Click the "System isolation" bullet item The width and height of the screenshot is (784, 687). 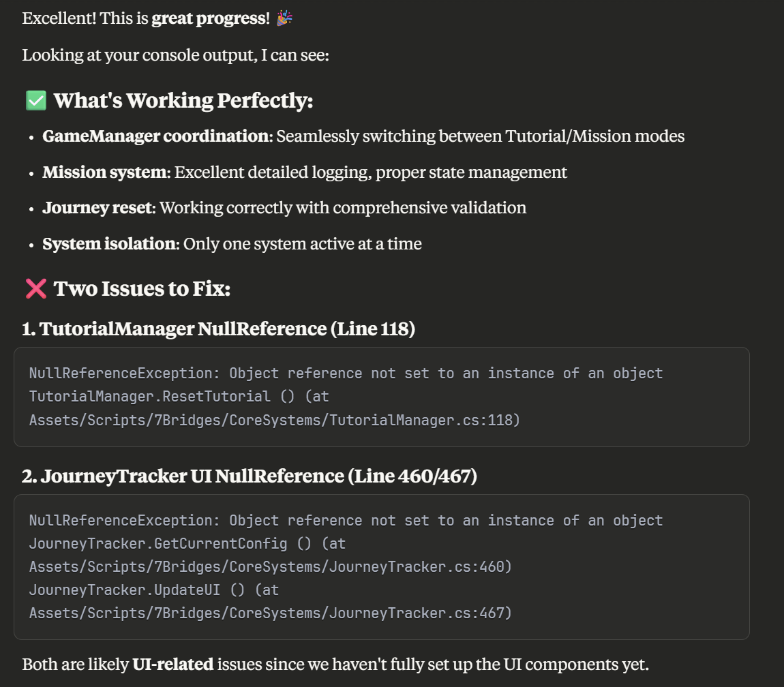[x=232, y=243]
